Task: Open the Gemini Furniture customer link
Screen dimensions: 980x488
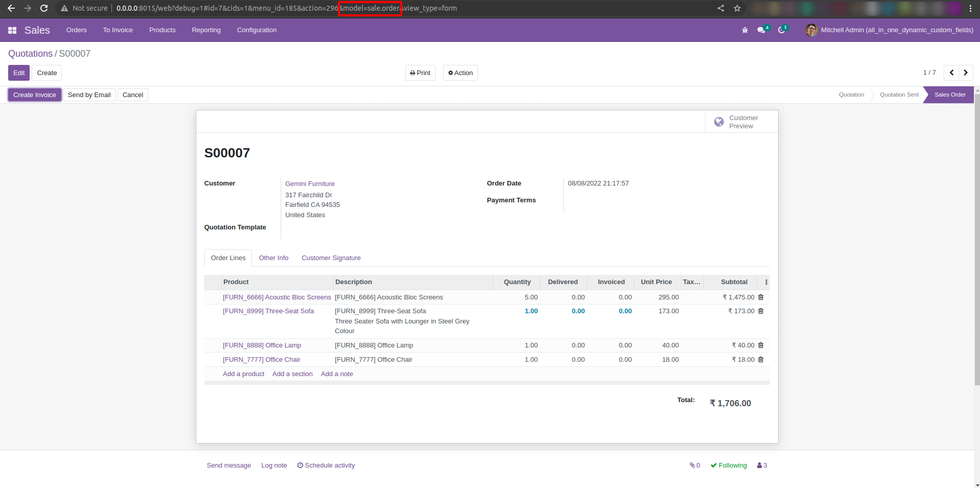Action: click(x=310, y=184)
